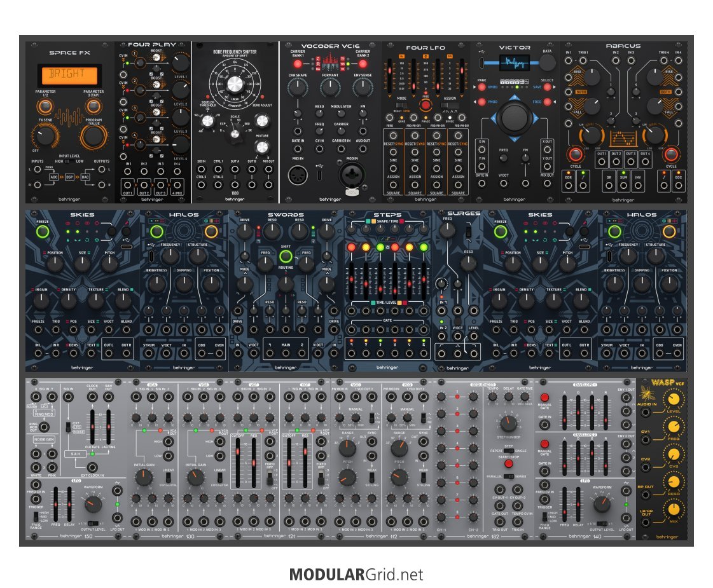Click the Wasp VCF BP Out jack

(x=645, y=495)
